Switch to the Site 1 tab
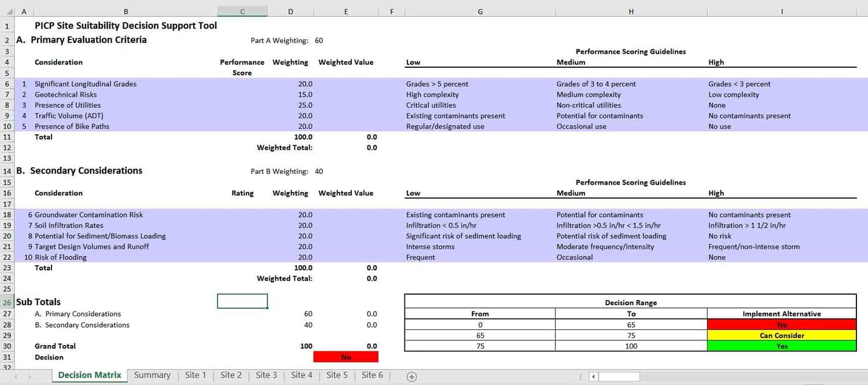868x385 pixels. click(x=196, y=375)
